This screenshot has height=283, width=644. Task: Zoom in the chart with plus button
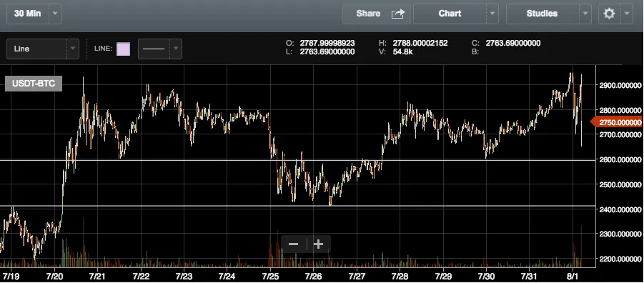tap(318, 244)
